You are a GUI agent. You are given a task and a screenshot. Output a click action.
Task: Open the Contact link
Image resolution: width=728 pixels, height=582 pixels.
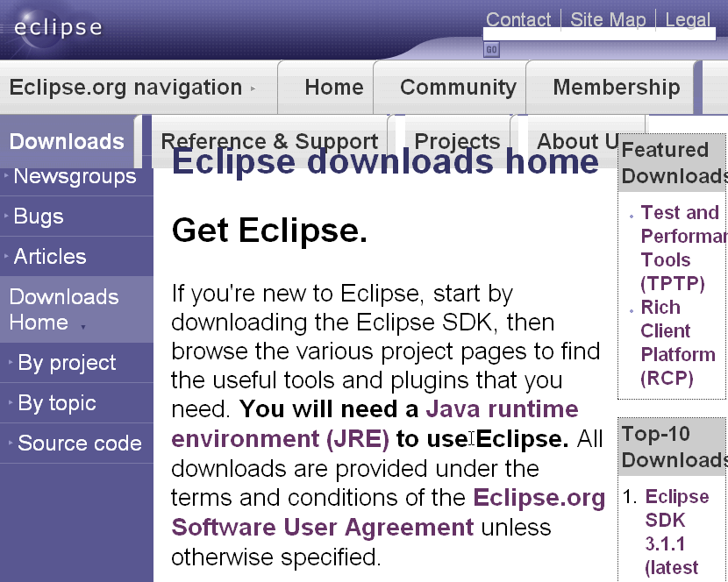click(518, 20)
